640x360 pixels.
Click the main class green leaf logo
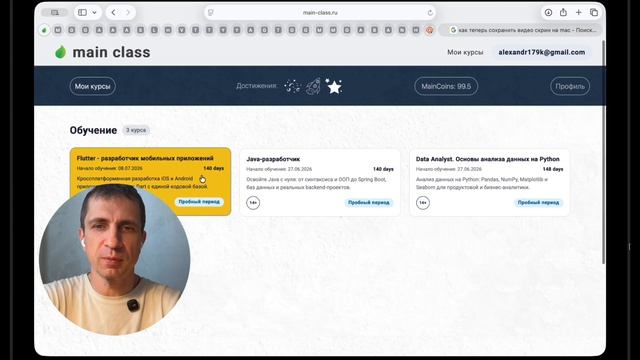60,52
